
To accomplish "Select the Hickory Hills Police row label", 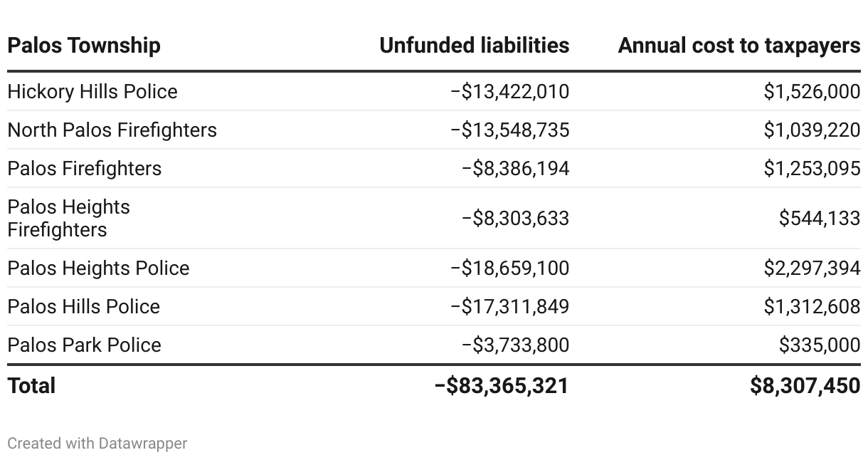I will 92,91.
